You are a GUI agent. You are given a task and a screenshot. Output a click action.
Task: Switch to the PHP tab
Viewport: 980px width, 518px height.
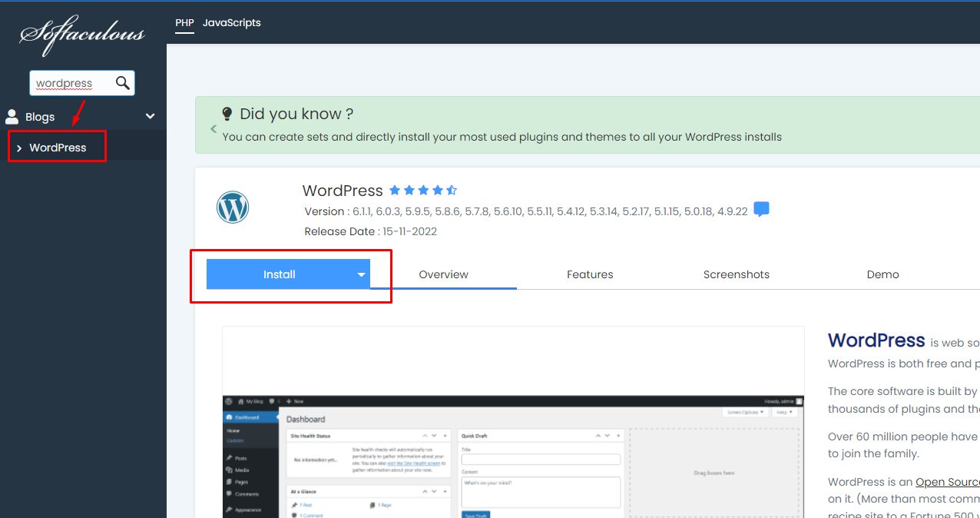click(x=184, y=23)
